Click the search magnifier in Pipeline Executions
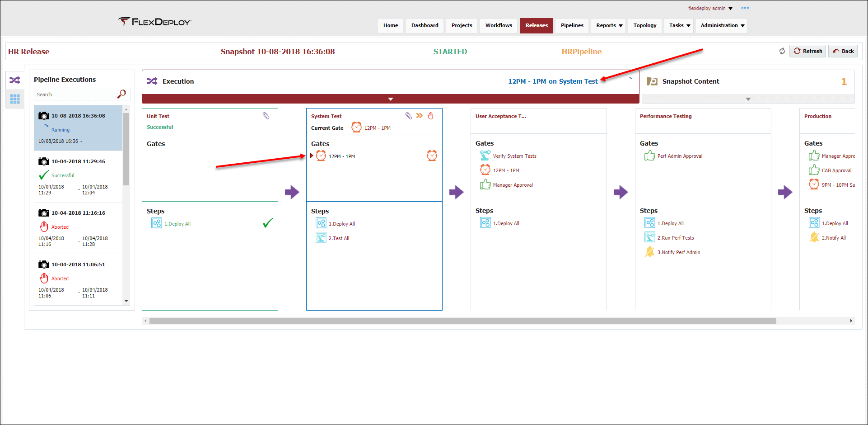 pos(121,94)
